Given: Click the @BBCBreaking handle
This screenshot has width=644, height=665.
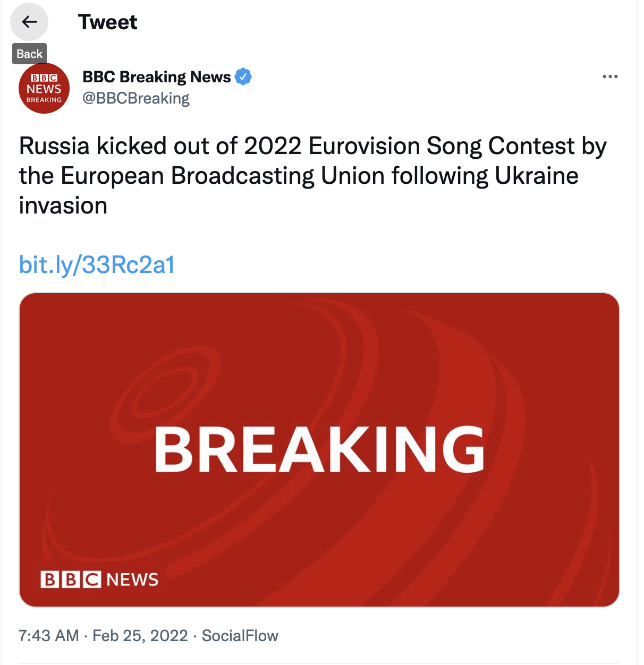Looking at the screenshot, I should tap(136, 98).
